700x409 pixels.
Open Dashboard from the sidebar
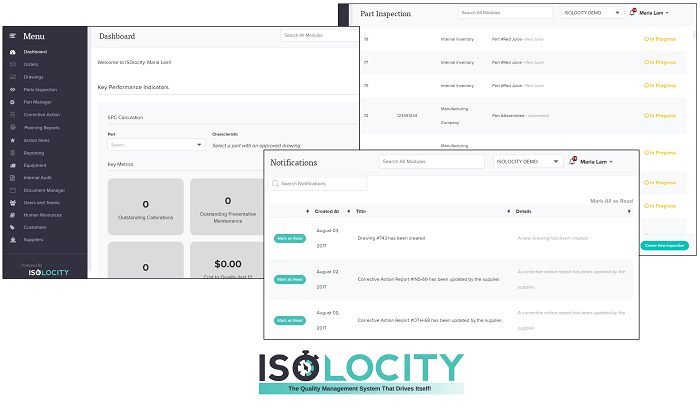click(x=35, y=51)
